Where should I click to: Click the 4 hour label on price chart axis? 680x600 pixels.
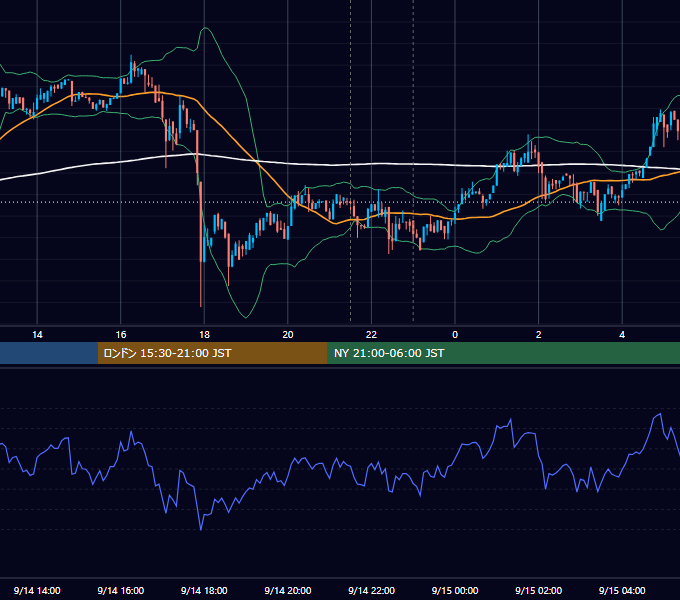(x=622, y=335)
